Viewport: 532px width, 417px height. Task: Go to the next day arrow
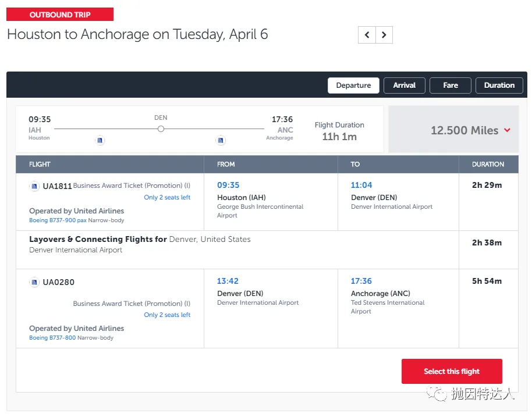tap(384, 34)
